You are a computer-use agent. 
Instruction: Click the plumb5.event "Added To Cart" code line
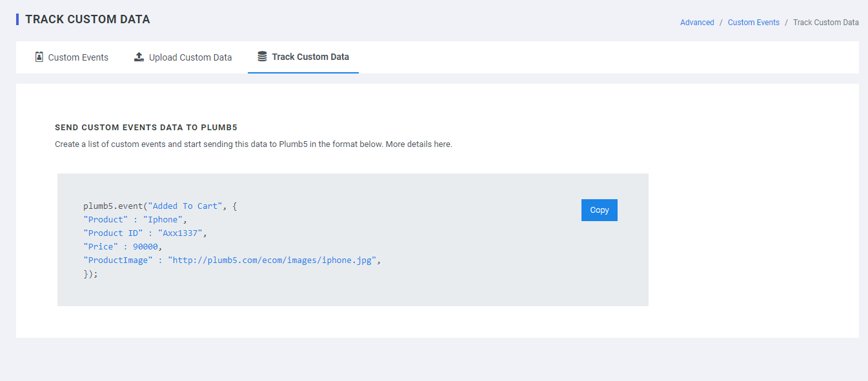(x=161, y=206)
